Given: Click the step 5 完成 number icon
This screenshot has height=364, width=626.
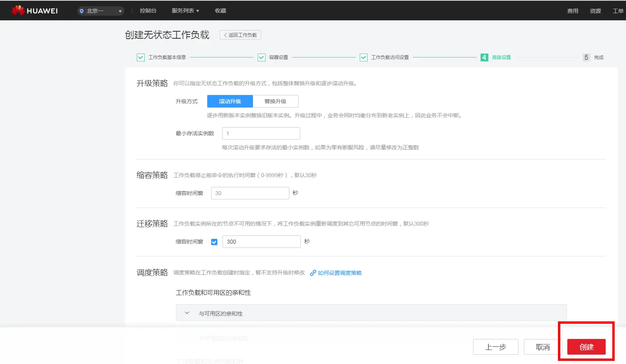Looking at the screenshot, I should coord(586,57).
